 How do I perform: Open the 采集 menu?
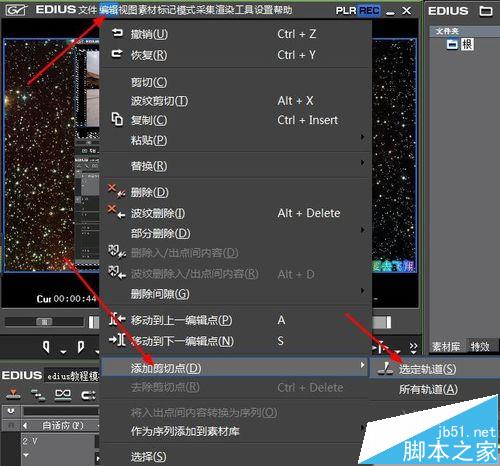205,10
